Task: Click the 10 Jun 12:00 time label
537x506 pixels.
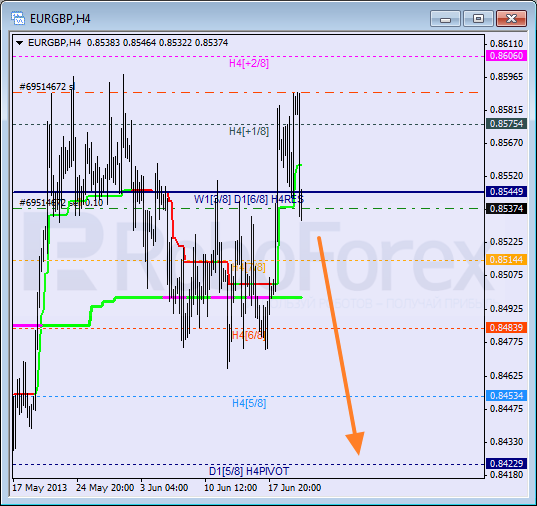Action: [230, 488]
